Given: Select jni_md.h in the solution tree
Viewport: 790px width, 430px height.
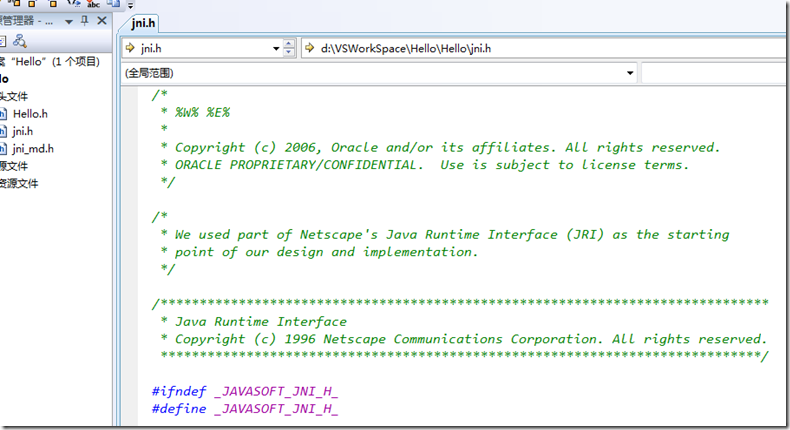Looking at the screenshot, I should 33,149.
